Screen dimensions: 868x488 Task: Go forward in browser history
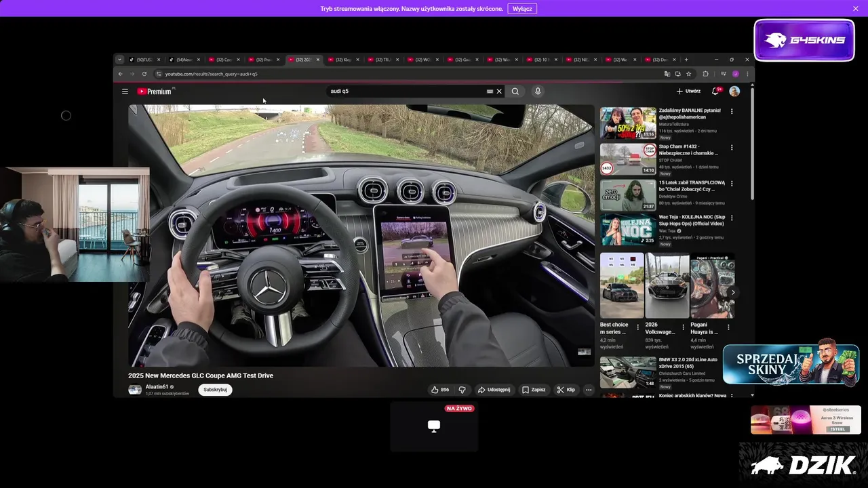click(132, 74)
